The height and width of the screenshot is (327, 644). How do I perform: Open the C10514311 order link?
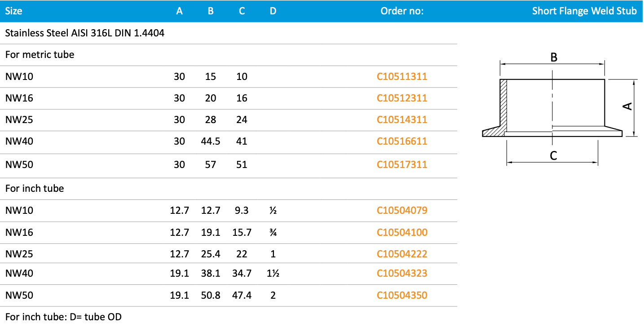(x=402, y=120)
